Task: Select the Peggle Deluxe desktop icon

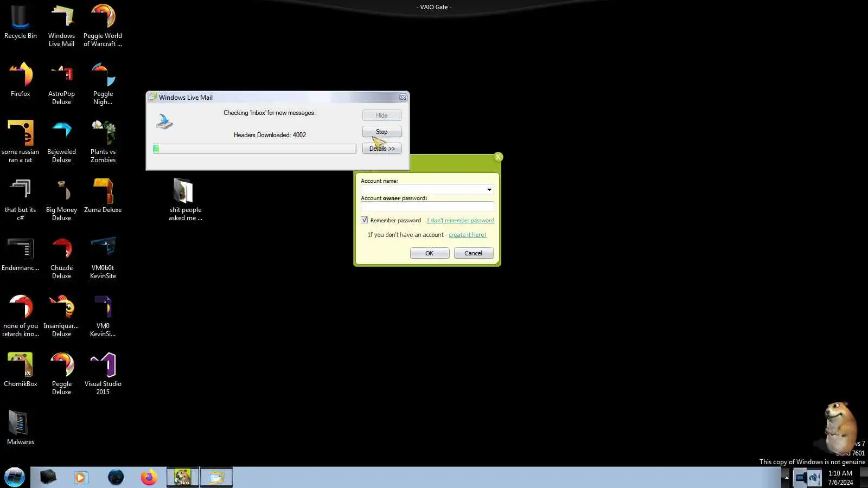Action: click(61, 374)
